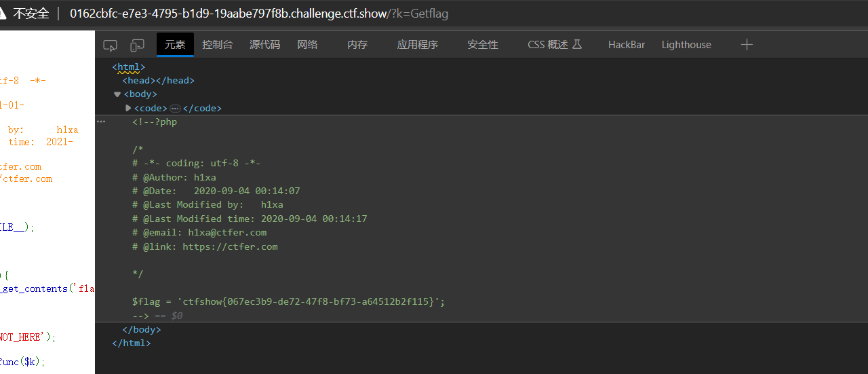Collapse the body element triangle

[117, 94]
